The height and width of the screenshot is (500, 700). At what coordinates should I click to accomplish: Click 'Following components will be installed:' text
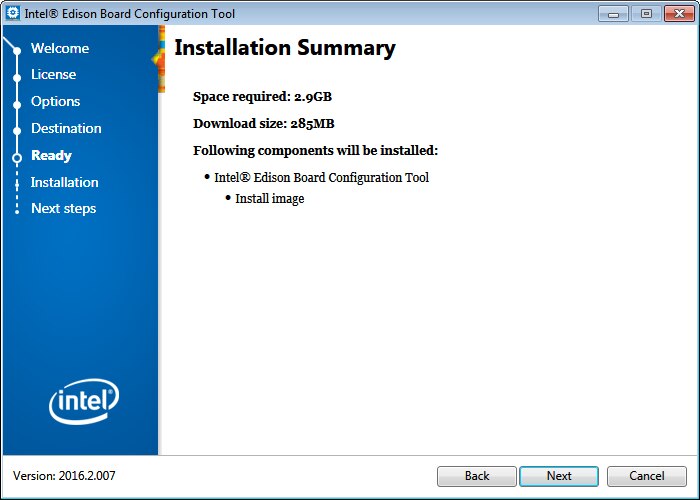(316, 151)
